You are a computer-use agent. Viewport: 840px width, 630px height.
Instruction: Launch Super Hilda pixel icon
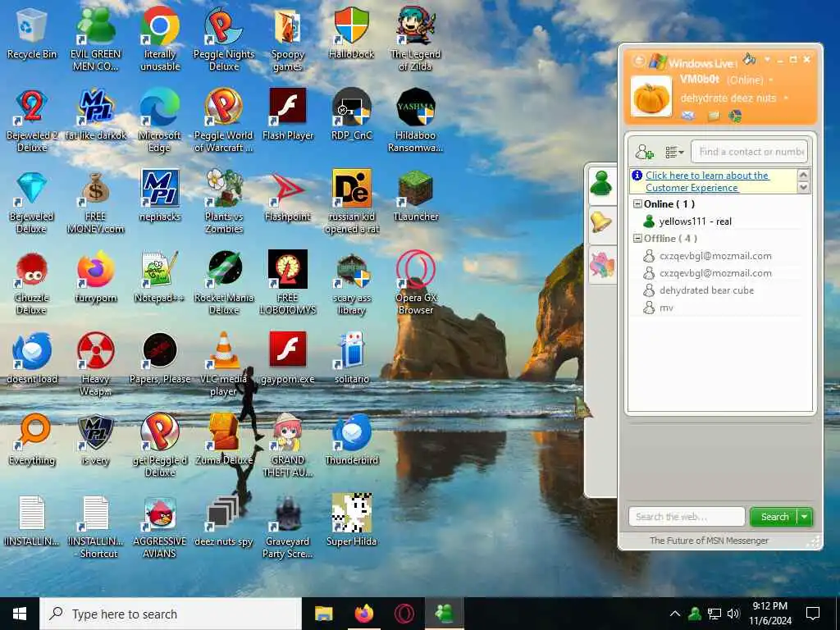pos(351,519)
